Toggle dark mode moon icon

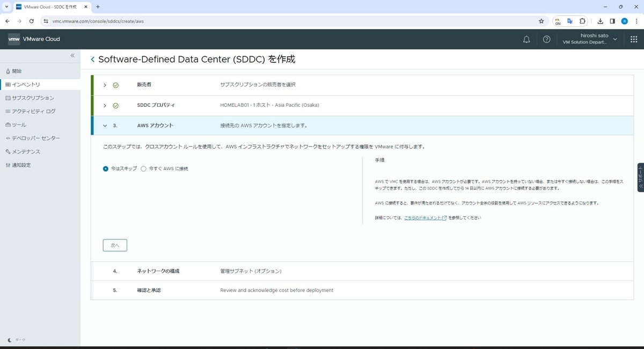tap(10, 340)
